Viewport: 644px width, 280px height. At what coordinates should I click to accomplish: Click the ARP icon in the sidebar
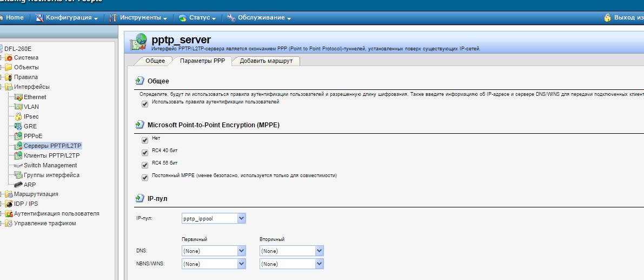tap(19, 185)
